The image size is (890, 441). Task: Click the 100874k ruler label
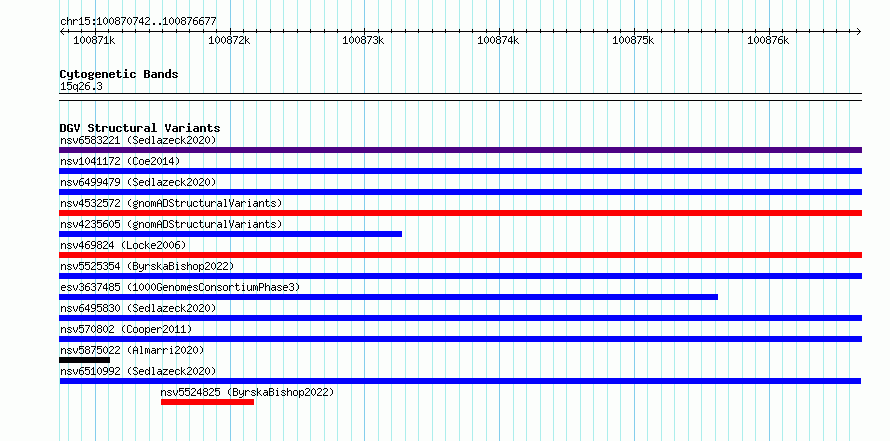point(498,41)
